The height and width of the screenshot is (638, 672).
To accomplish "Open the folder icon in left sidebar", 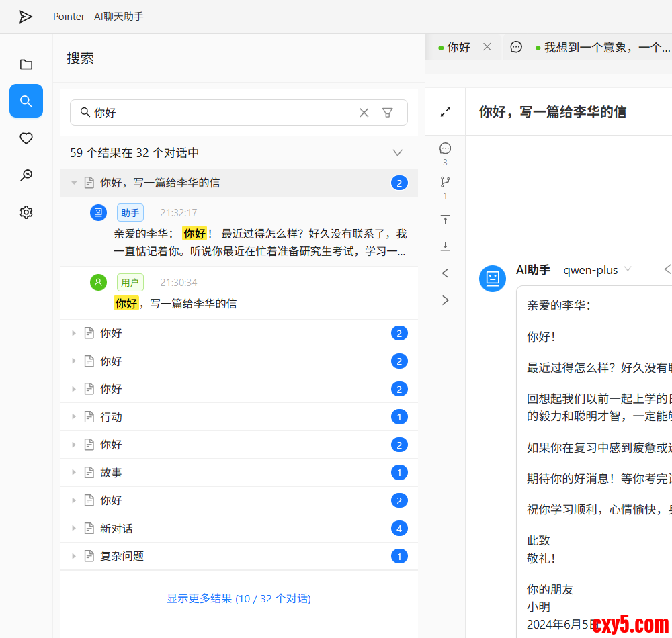I will (26, 64).
